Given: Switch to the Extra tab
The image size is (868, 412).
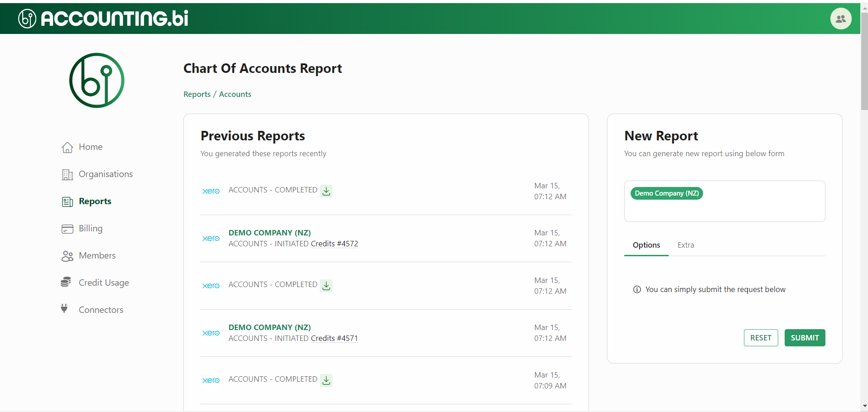Looking at the screenshot, I should point(685,245).
